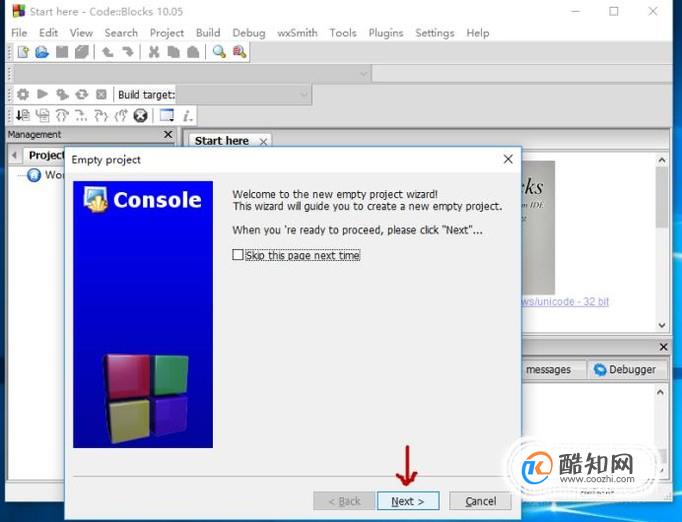This screenshot has width=682, height=522.
Task: Click the Step out debugger icon
Action: 120,115
